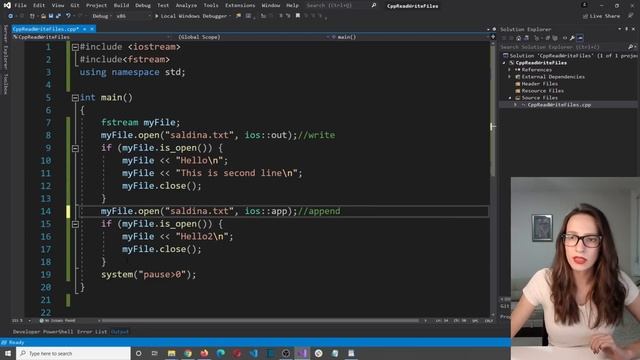This screenshot has width=640, height=360.
Task: Open the Debug menu
Action: 143,6
